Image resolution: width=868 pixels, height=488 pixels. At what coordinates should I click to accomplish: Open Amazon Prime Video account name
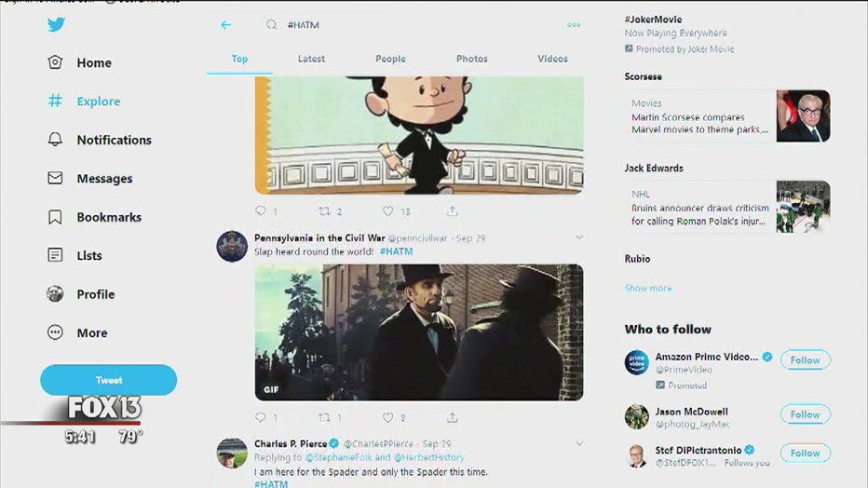pyautogui.click(x=707, y=357)
